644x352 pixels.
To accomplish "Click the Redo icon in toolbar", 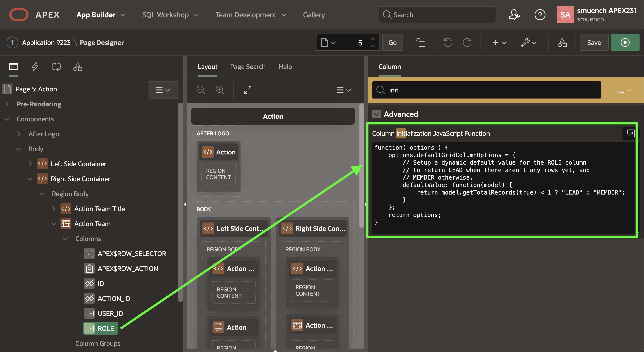I will [467, 43].
